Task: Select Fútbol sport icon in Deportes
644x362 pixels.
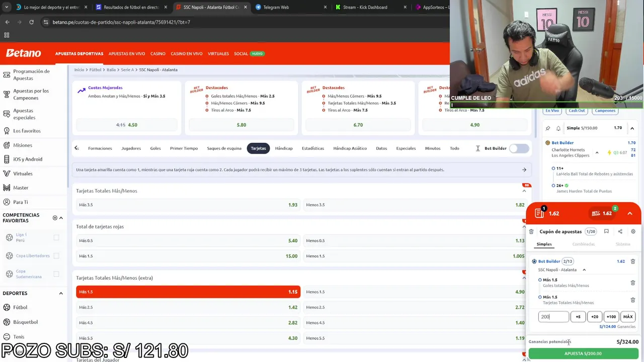Action: pyautogui.click(x=7, y=307)
